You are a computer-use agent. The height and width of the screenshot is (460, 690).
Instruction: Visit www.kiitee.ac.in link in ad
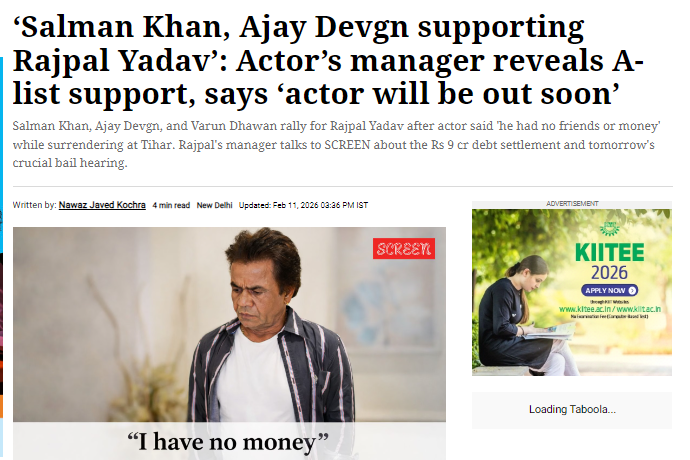pos(584,309)
